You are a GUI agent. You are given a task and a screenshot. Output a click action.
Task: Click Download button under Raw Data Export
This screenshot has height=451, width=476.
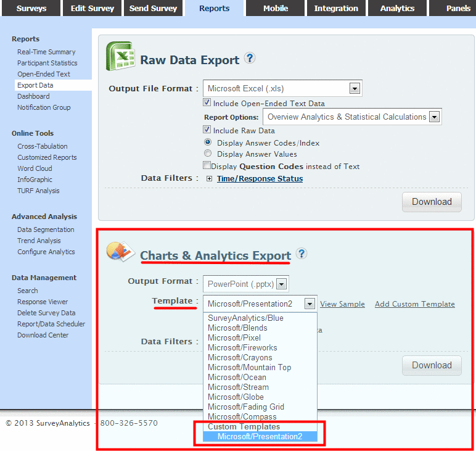(x=432, y=202)
